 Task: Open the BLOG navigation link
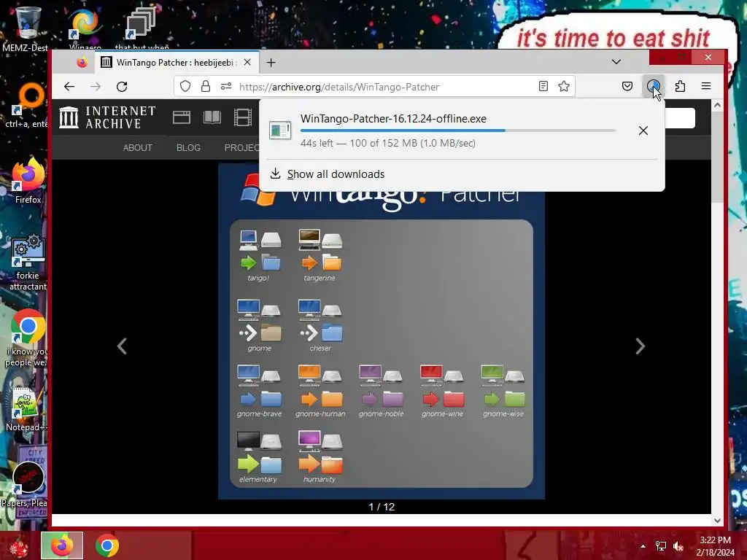pos(188,147)
